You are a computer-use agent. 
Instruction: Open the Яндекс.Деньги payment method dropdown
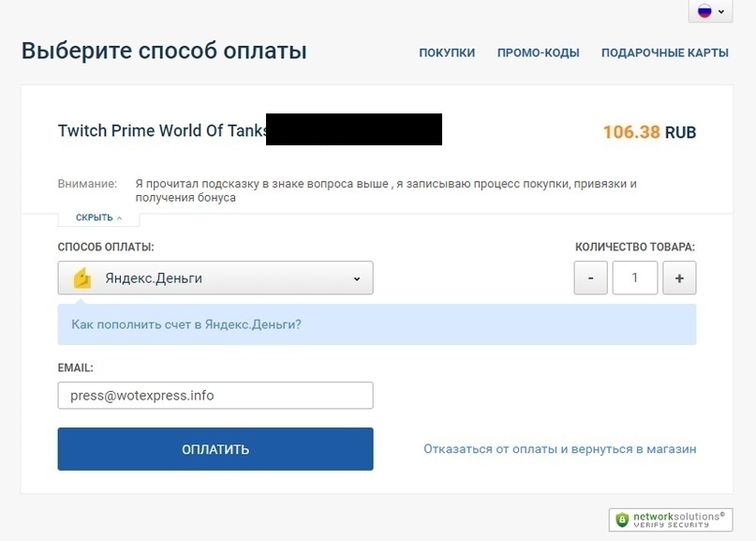pyautogui.click(x=215, y=278)
